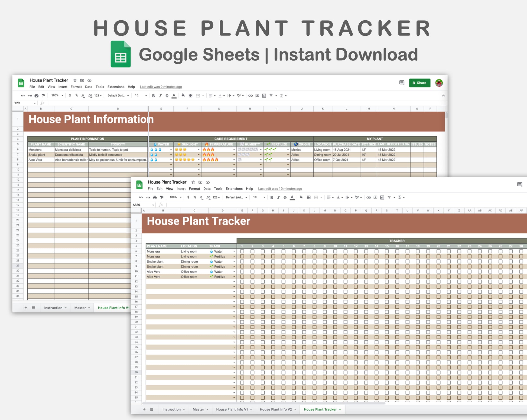This screenshot has width=527, height=420.
Task: Click fill color bucket in back window toolbar
Action: click(x=183, y=96)
